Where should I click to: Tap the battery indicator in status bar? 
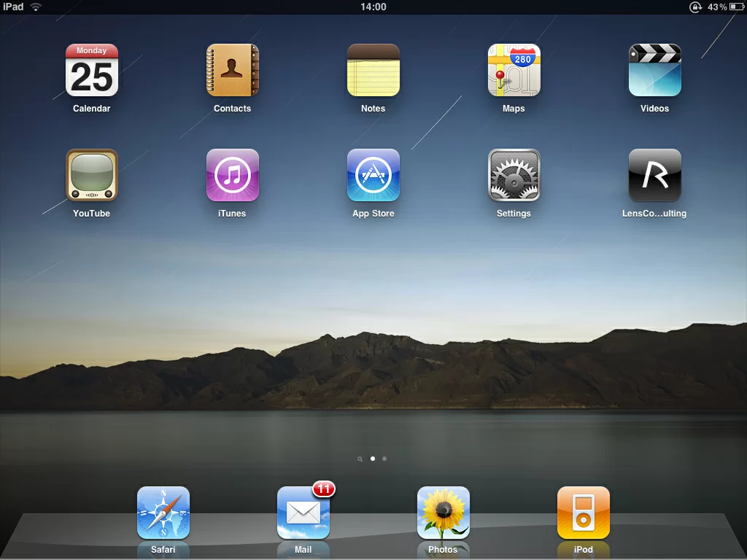tap(737, 7)
